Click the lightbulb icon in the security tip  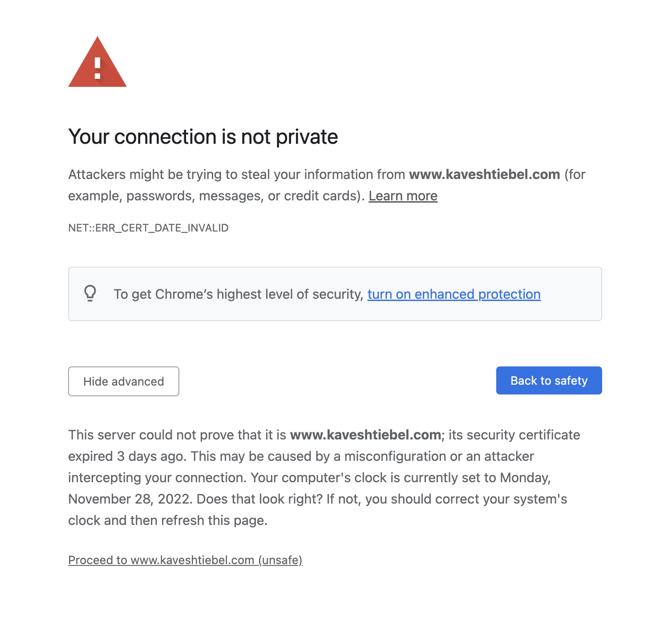(90, 293)
